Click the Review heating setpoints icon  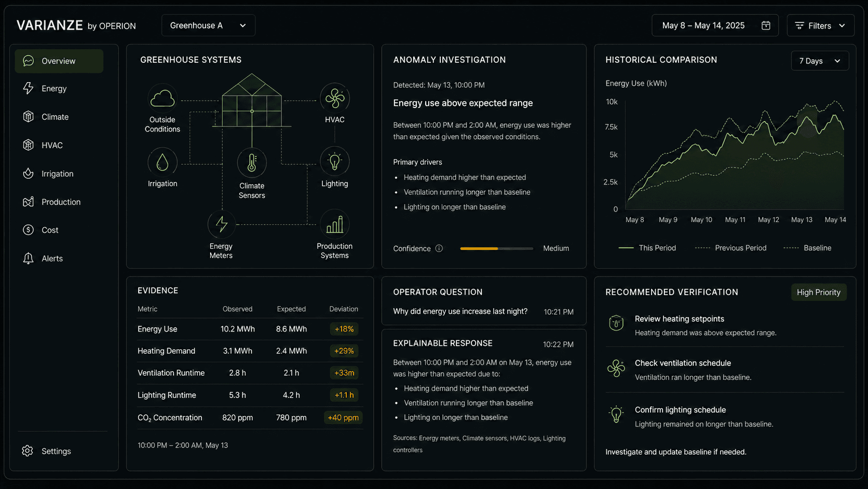[616, 323]
